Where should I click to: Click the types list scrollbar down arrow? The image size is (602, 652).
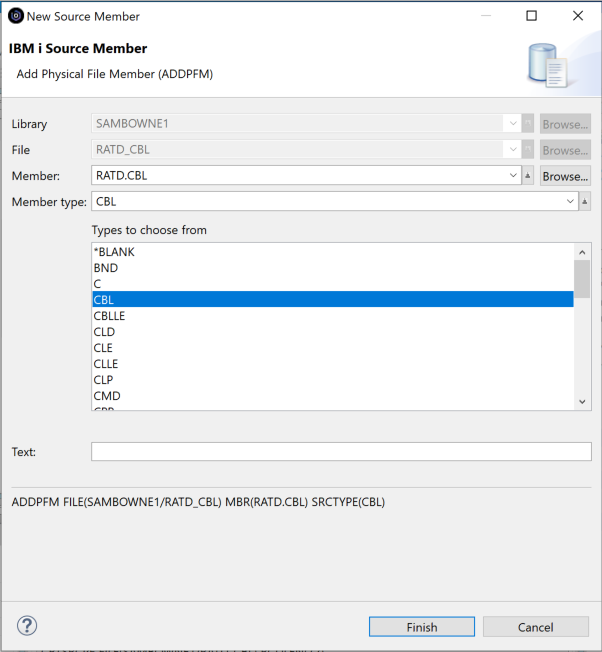[583, 401]
